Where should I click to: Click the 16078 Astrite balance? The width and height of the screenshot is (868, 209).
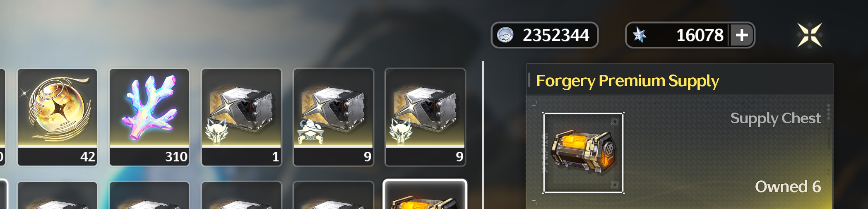(700, 35)
